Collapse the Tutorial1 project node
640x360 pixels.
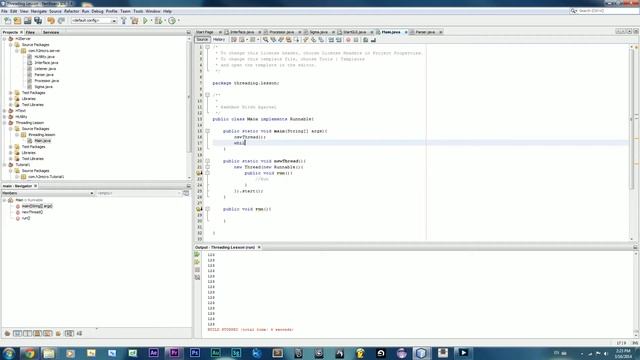(5, 164)
